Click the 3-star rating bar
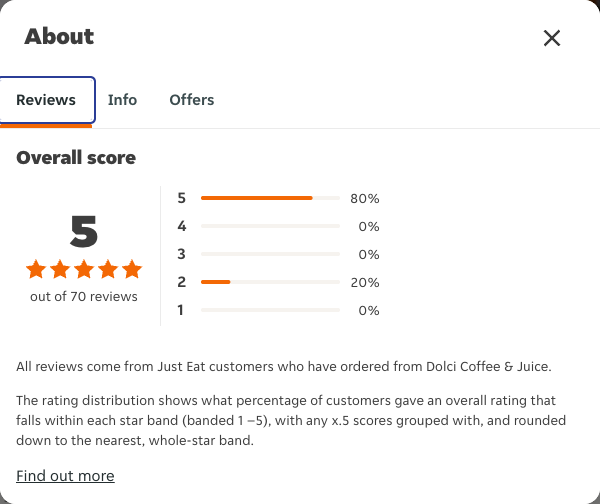 [270, 254]
